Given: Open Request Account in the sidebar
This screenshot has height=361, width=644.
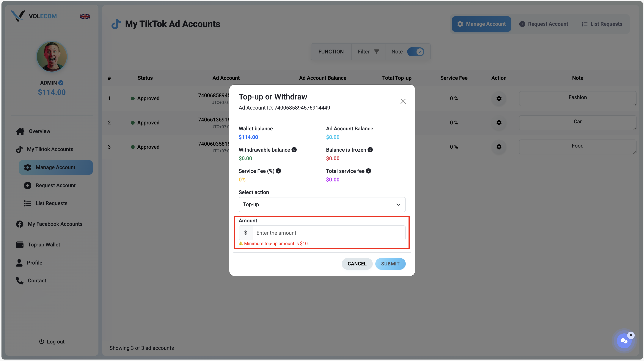Looking at the screenshot, I should [x=56, y=185].
